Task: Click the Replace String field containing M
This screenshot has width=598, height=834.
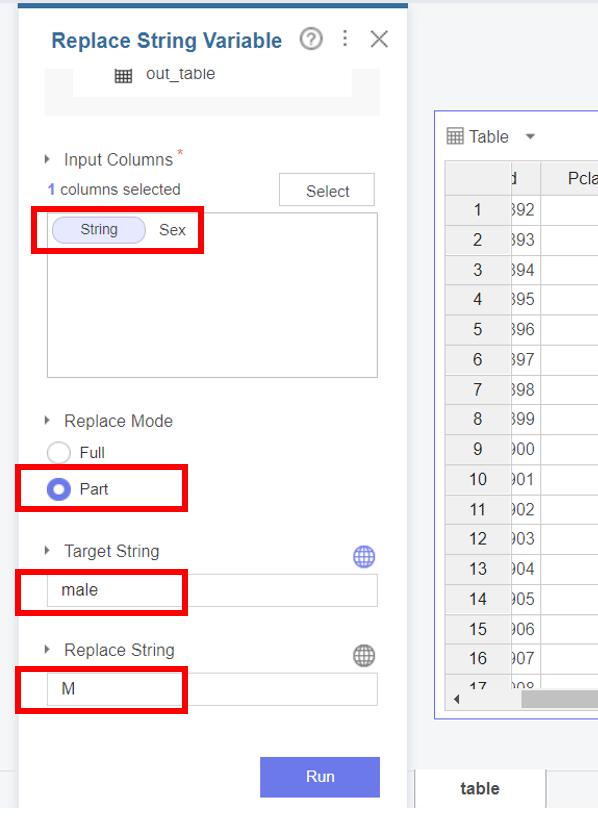Action: click(212, 689)
